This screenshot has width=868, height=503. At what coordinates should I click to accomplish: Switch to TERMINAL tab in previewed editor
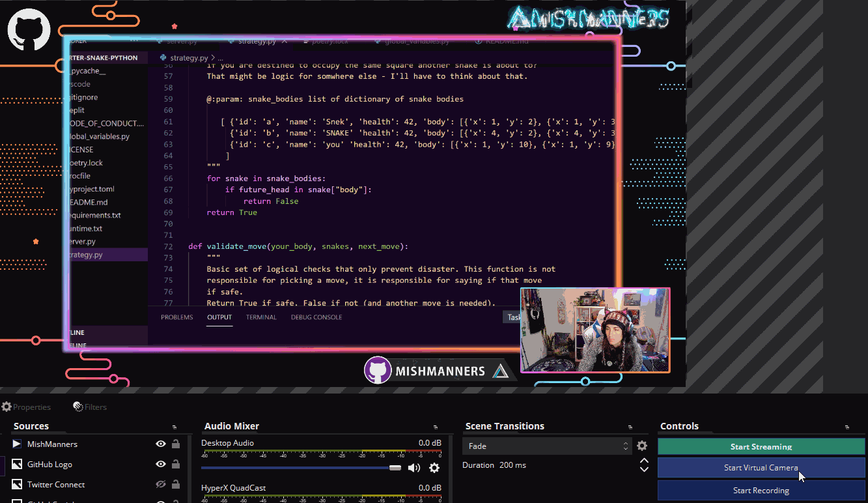[261, 317]
